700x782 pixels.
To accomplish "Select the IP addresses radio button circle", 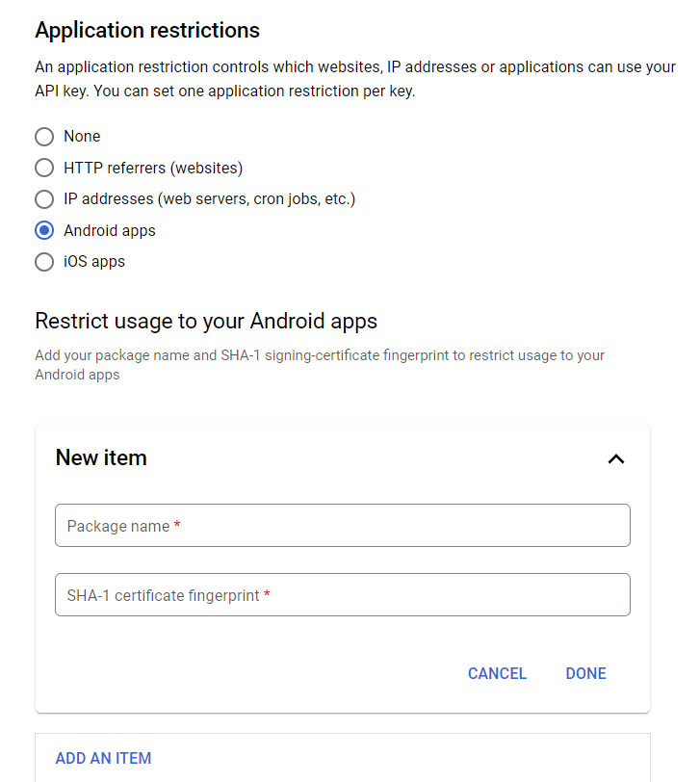I will 44,199.
